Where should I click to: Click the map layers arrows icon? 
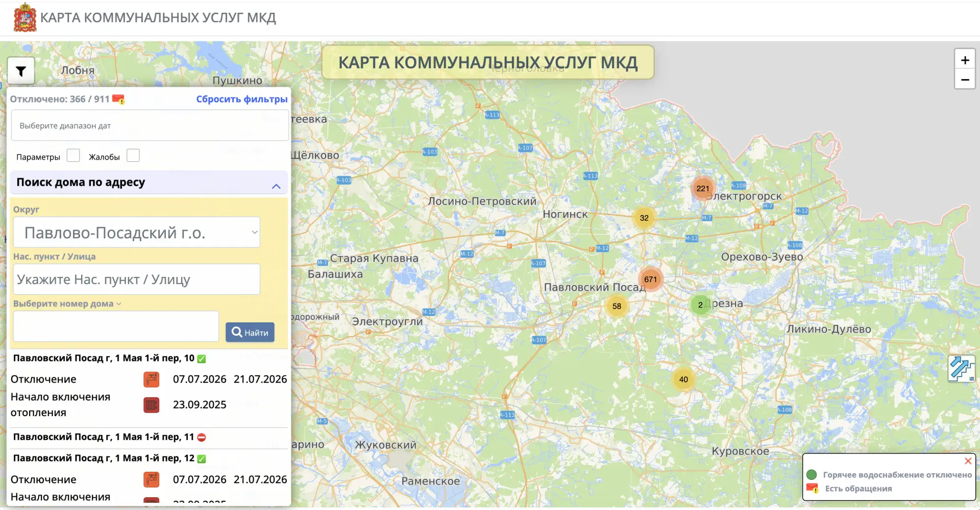(962, 368)
